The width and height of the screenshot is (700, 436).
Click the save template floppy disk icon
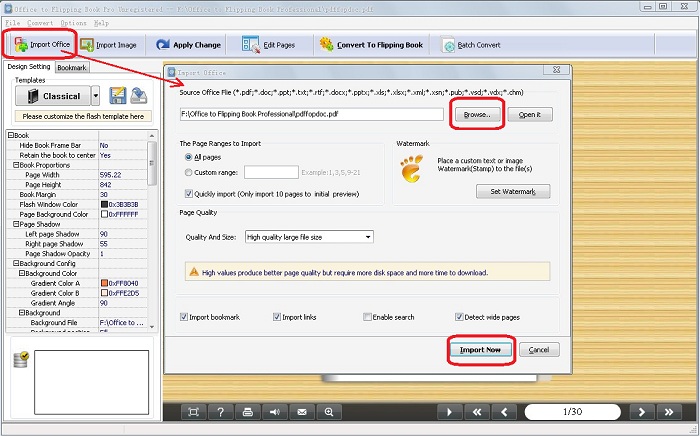(x=117, y=96)
